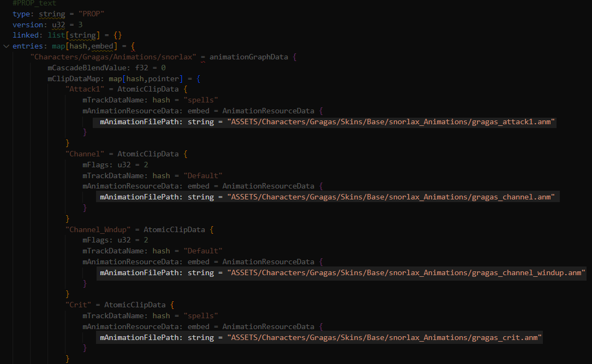Click the mClipDataMap field name
Viewport: 592px width, 364px height.
pos(74,79)
